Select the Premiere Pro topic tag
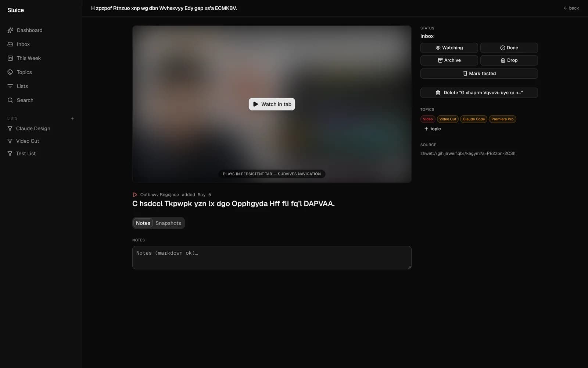588x368 pixels. 502,119
